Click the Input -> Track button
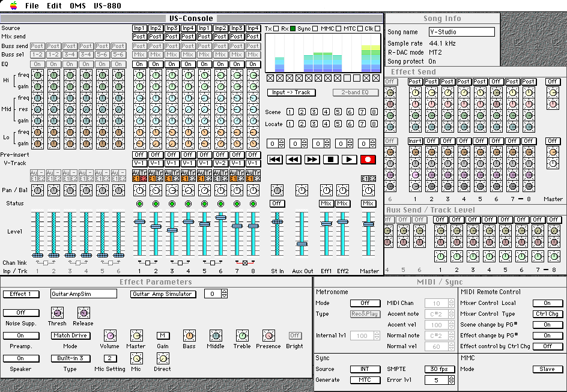The image size is (567, 392). click(x=291, y=92)
